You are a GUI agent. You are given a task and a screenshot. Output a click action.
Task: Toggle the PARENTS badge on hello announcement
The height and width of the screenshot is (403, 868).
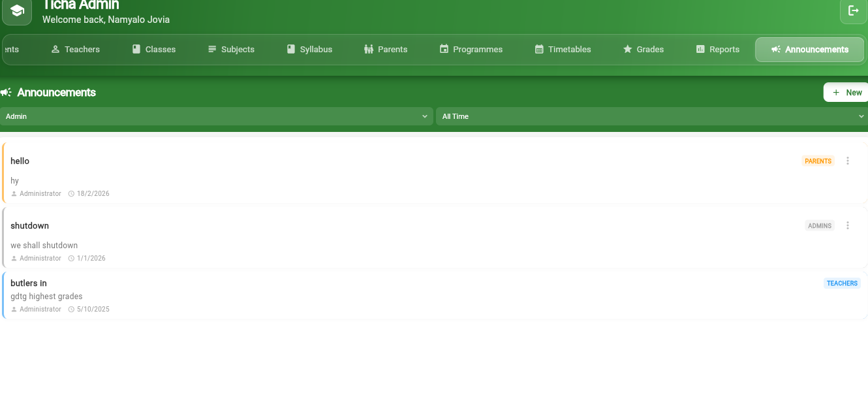[x=818, y=161]
